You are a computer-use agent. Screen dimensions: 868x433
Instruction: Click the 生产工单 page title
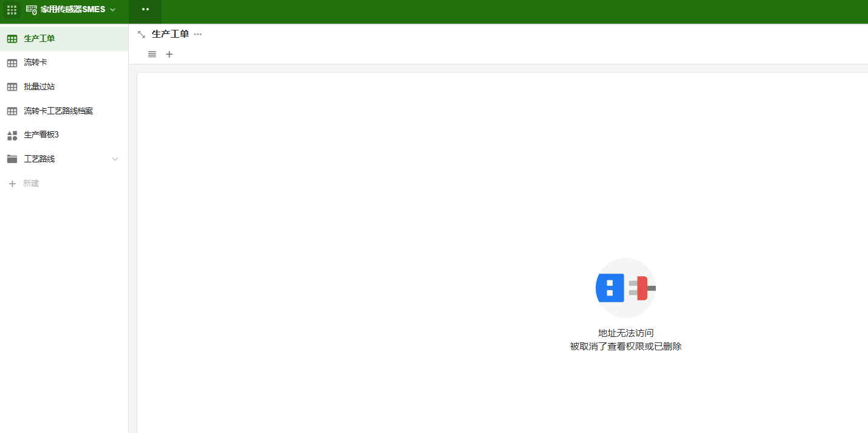[170, 34]
